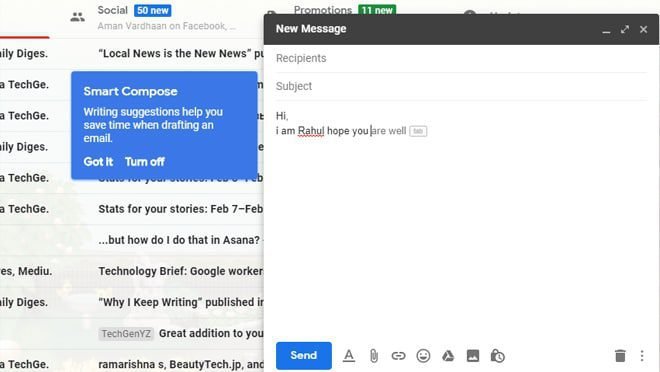Image resolution: width=660 pixels, height=372 pixels.
Task: Attach files using the paperclip icon
Action: coord(373,356)
